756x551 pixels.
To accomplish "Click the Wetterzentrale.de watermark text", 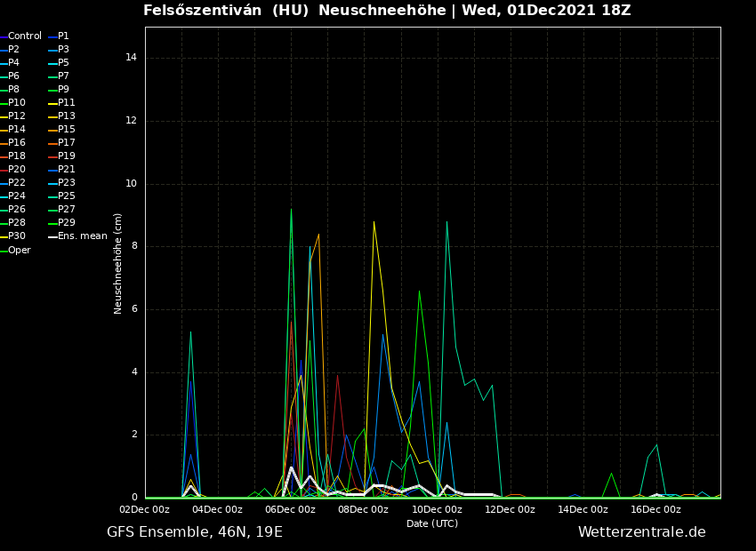I will pyautogui.click(x=641, y=532).
